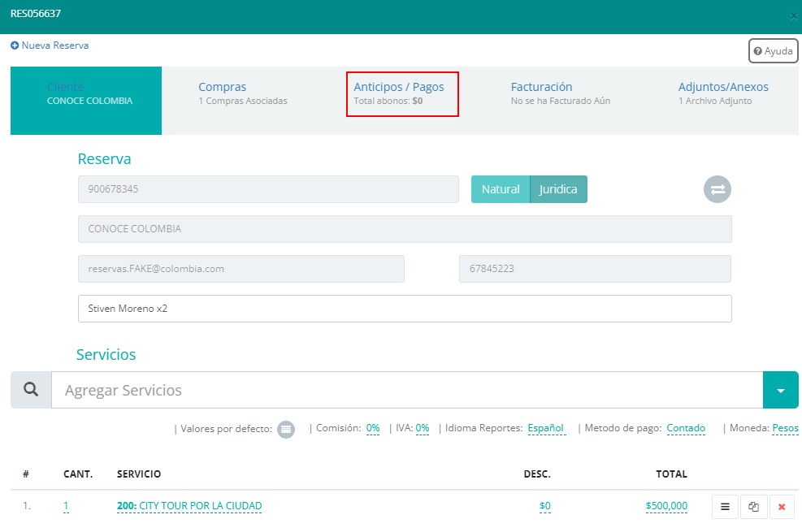The image size is (802, 532).
Task: Click the Stiven Moreno x2 field
Action: 405,309
